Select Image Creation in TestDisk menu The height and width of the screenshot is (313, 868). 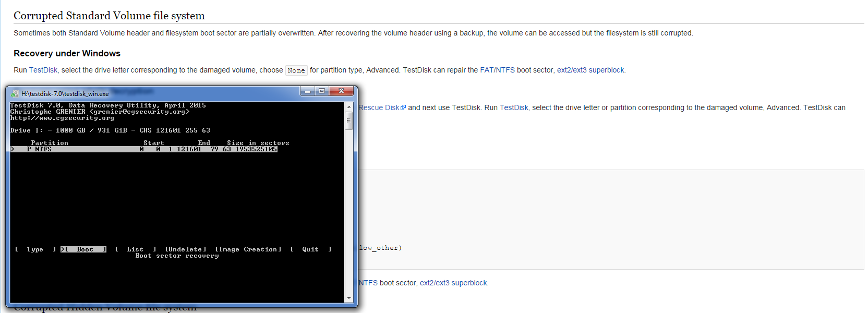click(248, 249)
